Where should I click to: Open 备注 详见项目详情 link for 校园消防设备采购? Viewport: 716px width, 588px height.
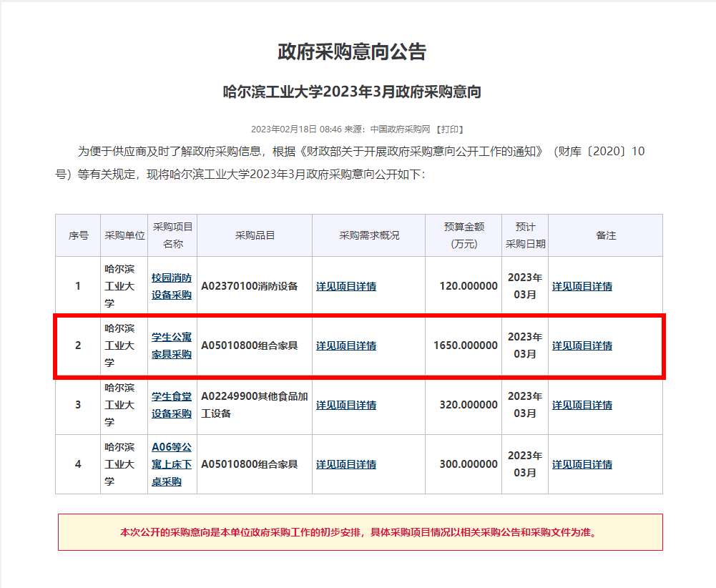point(582,286)
